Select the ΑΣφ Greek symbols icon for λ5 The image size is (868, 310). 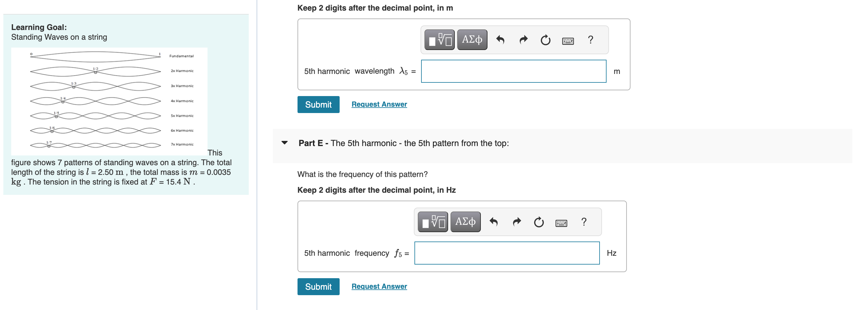472,39
